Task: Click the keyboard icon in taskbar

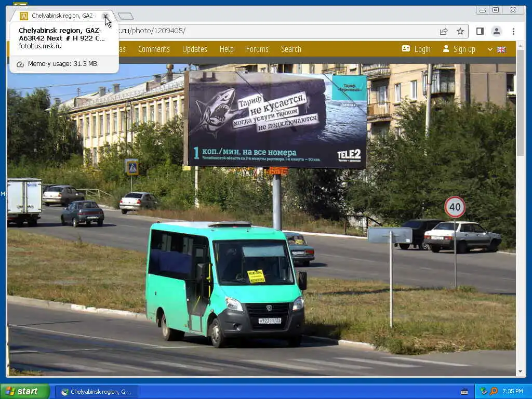Action: [464, 392]
